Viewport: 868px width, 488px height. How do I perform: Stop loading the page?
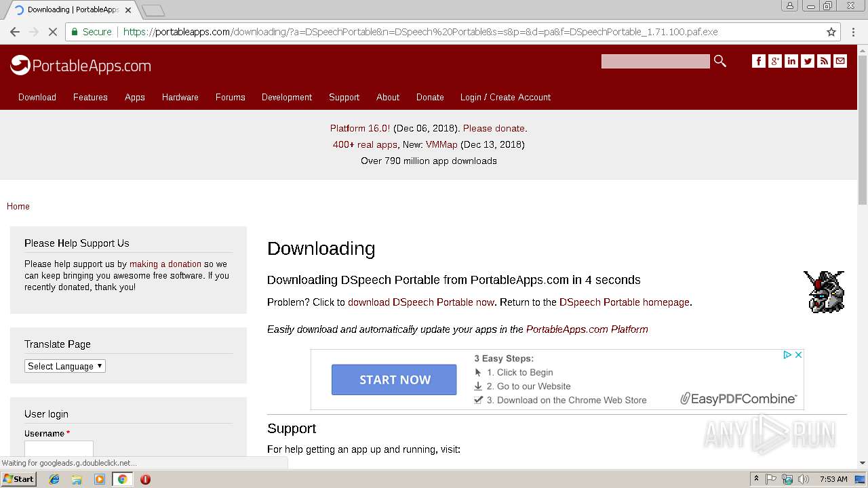tap(52, 32)
